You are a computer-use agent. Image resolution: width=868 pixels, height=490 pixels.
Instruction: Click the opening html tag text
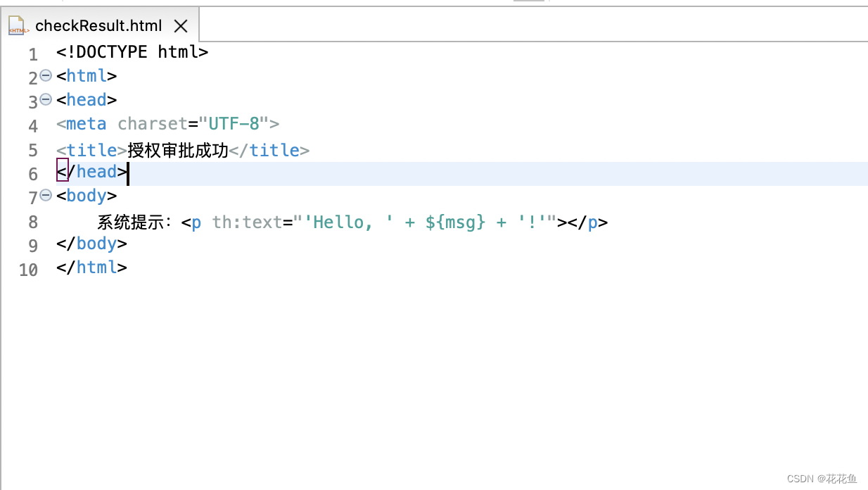point(87,76)
